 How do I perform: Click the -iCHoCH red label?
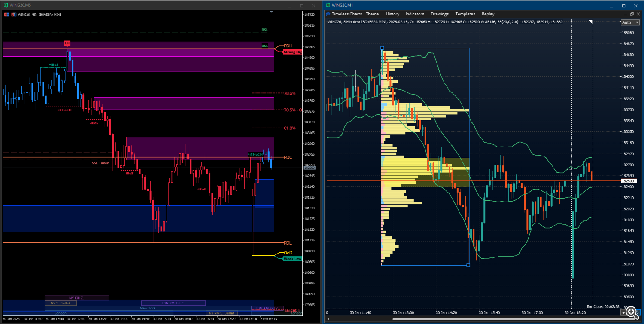(64, 110)
